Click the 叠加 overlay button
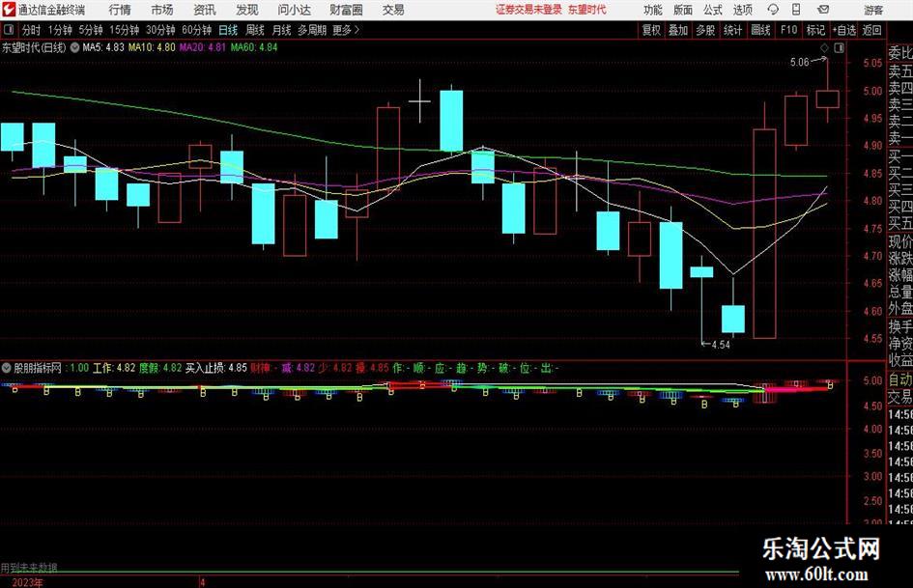 [678, 30]
